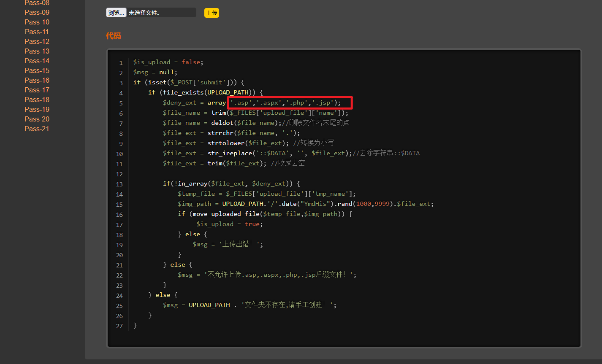The height and width of the screenshot is (364, 602).
Task: Click line with trim($_FILES['upload_file']['name'])
Action: coord(256,113)
